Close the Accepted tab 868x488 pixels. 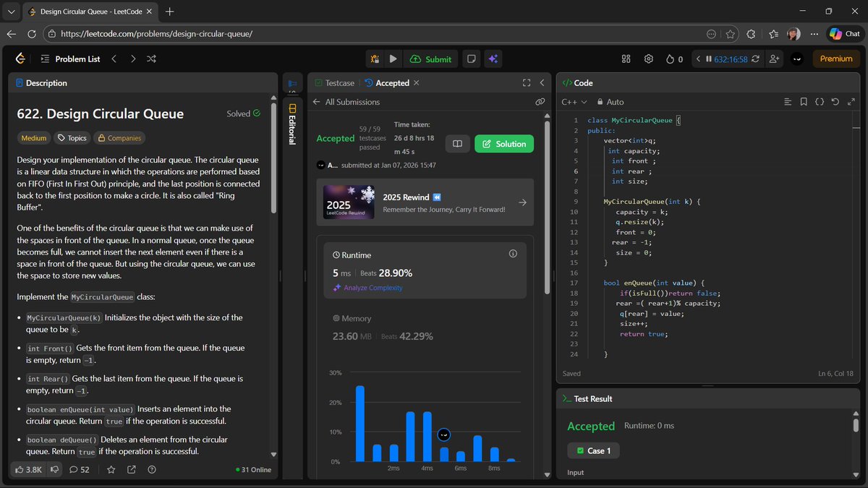[416, 83]
